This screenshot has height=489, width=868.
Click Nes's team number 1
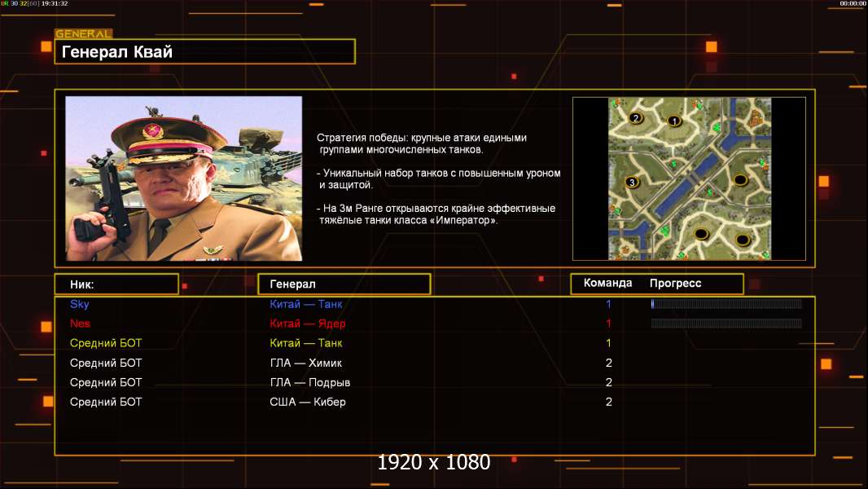pos(608,324)
